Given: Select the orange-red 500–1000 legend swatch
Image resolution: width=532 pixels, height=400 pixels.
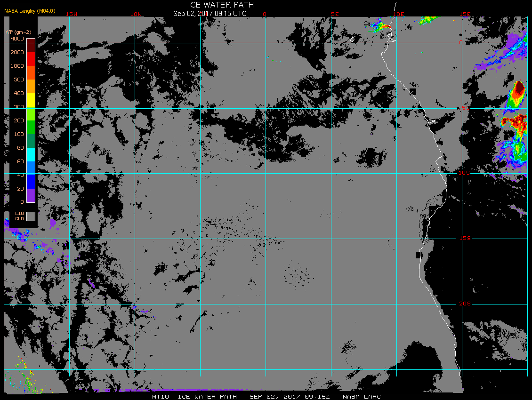Looking at the screenshot, I should click(31, 72).
